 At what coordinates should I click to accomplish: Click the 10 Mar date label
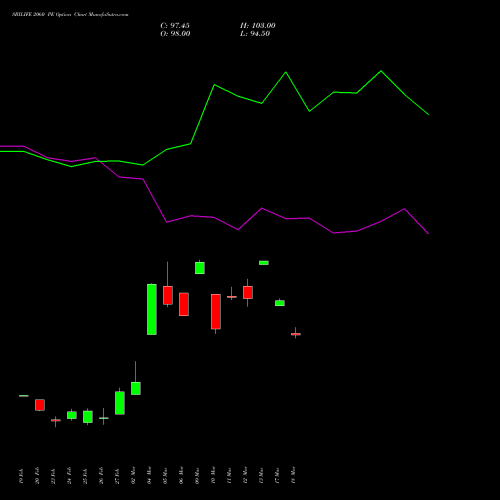tap(213, 475)
